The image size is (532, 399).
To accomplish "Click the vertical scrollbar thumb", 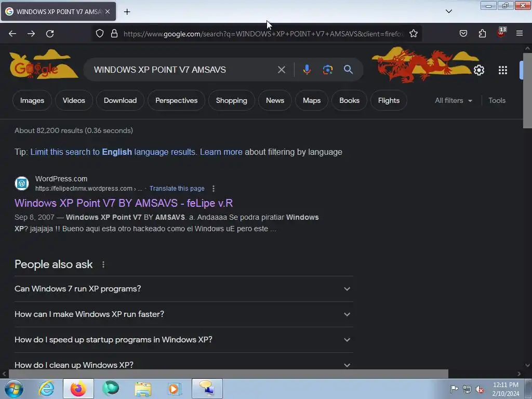I will [527, 90].
